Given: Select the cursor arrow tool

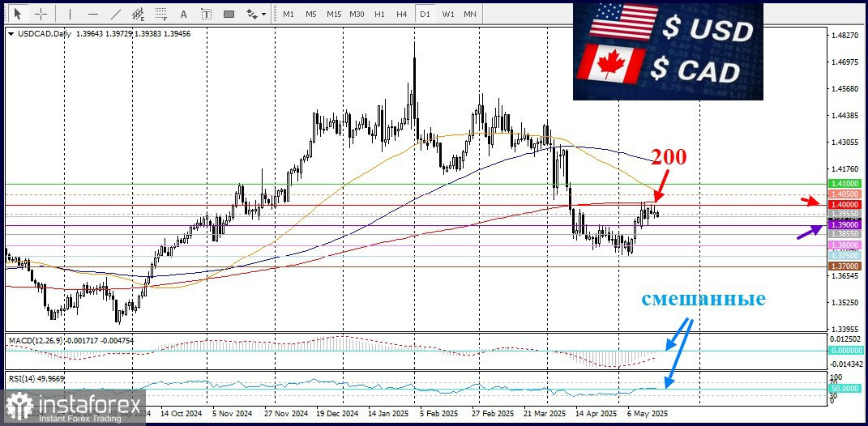Looking at the screenshot, I should click(17, 13).
